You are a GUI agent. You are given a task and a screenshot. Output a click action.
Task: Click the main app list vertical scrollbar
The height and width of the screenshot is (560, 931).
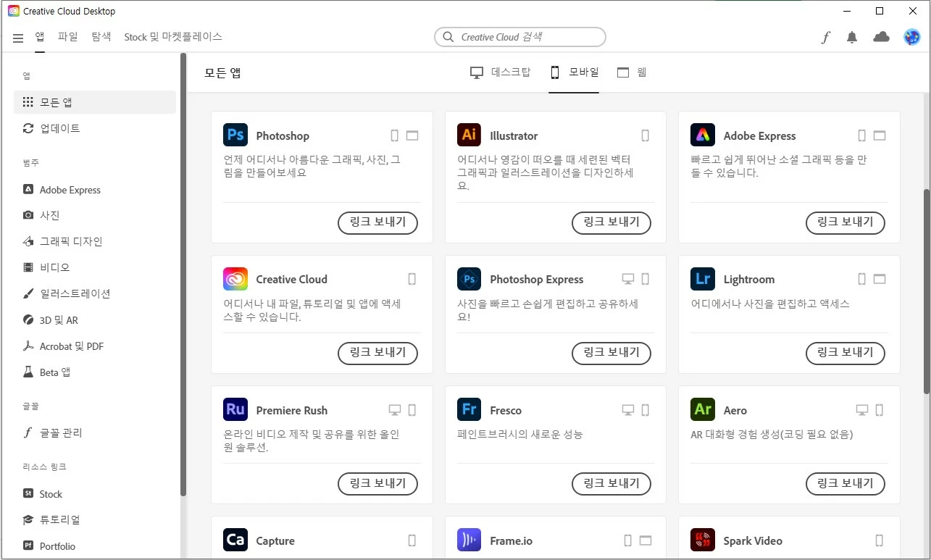(x=926, y=291)
